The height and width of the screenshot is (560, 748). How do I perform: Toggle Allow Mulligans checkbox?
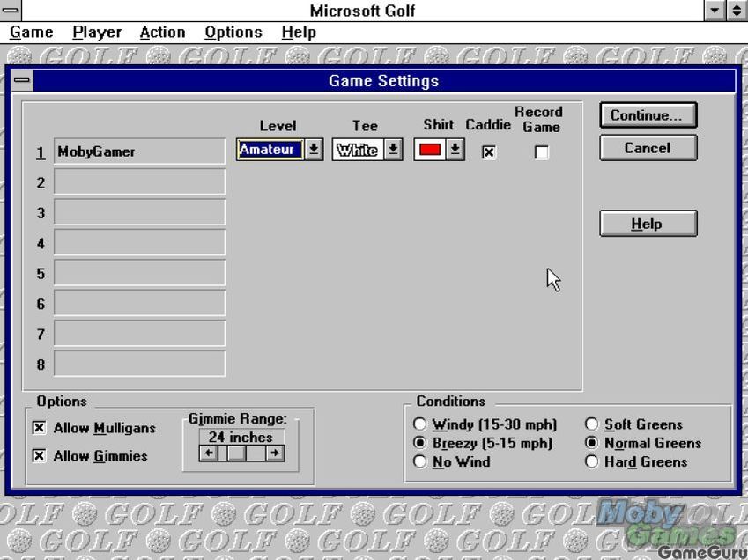pos(39,428)
